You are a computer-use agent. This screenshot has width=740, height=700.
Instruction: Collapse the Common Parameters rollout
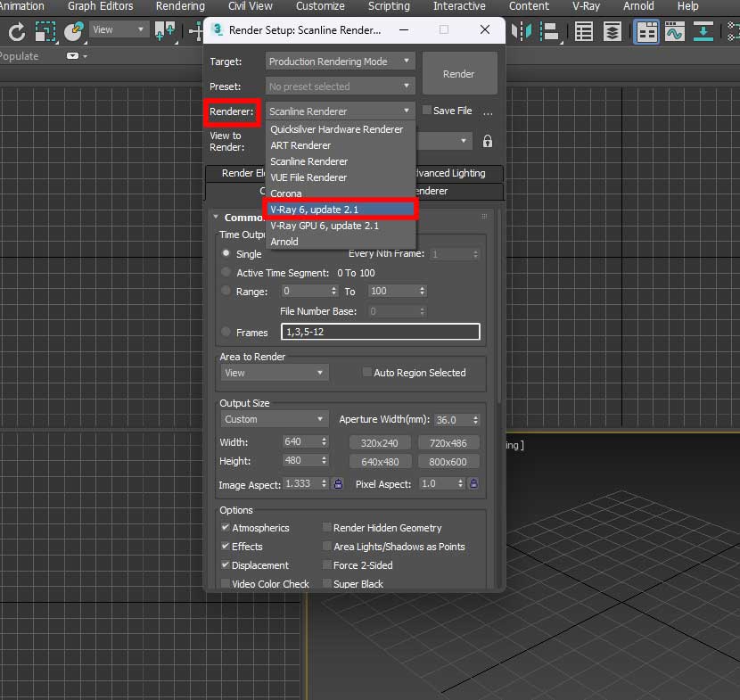[216, 217]
